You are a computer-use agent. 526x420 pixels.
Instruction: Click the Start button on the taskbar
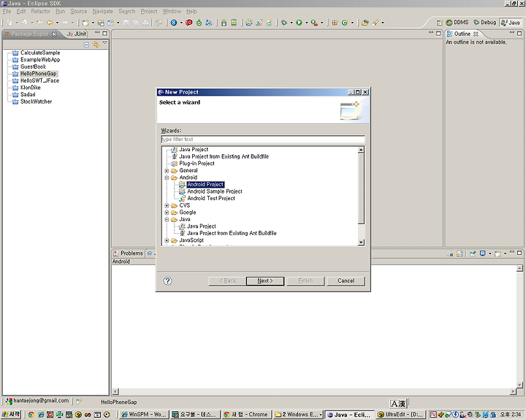point(11,415)
